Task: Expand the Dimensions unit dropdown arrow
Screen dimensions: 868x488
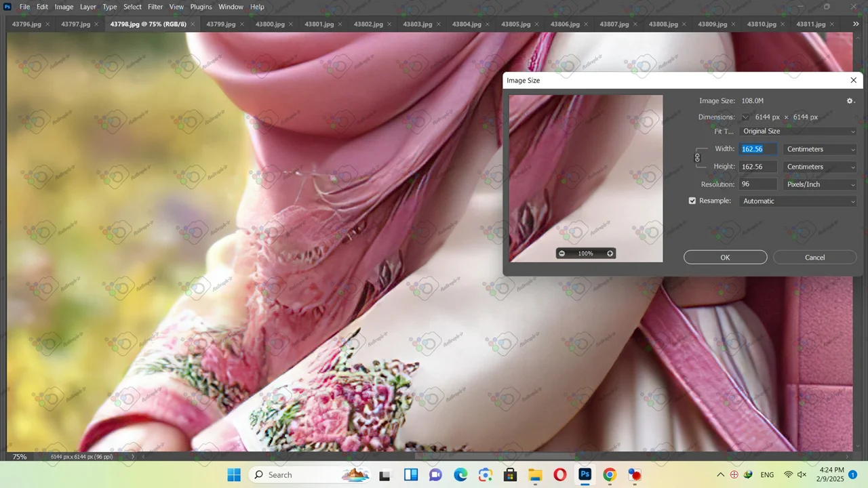Action: point(745,117)
